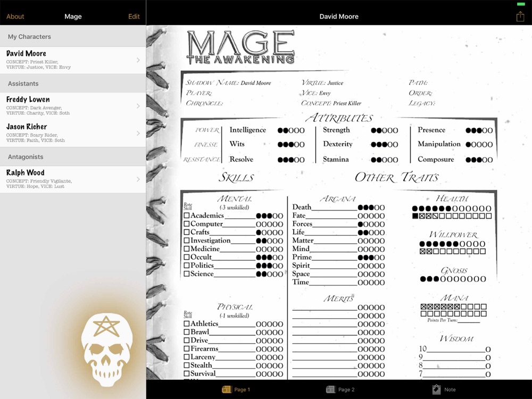Viewport: 532px width, 399px height.
Task: Tap the Note tab icon
Action: pos(436,389)
